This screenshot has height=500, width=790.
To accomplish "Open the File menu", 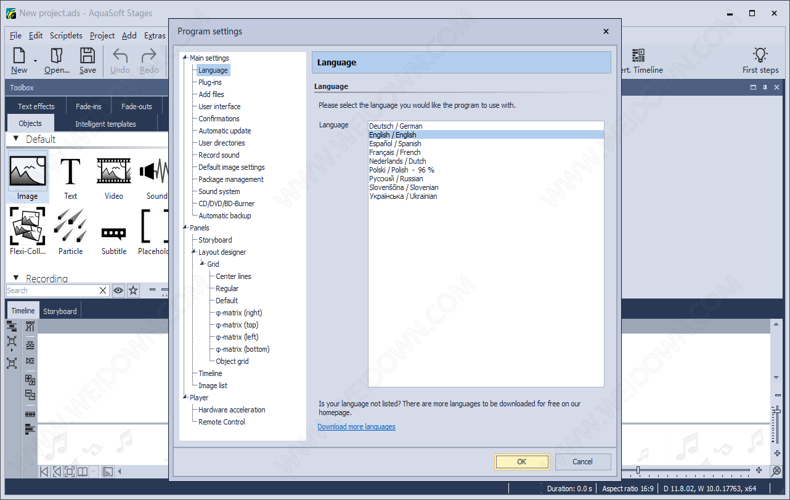I will pyautogui.click(x=16, y=35).
